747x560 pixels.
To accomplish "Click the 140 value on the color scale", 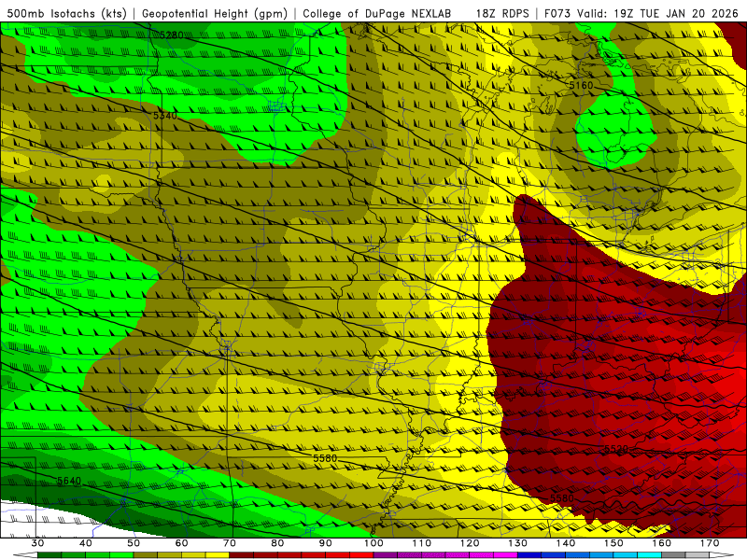I will click(566, 543).
